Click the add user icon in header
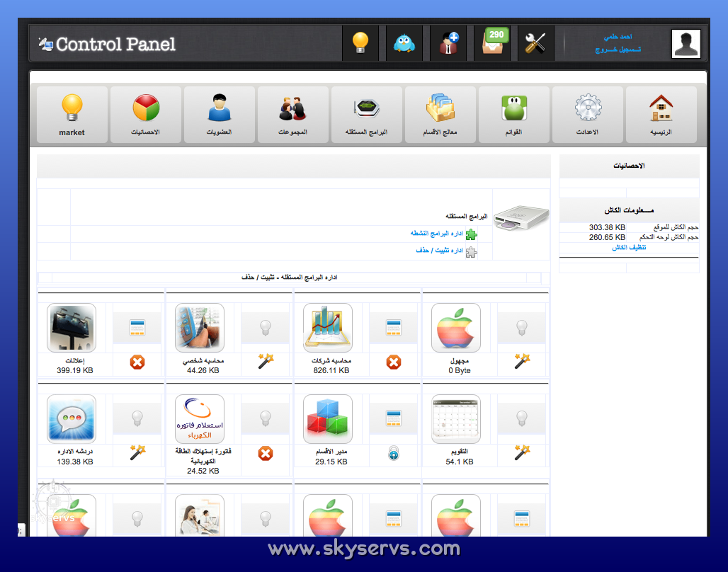This screenshot has width=728, height=572. 448,43
